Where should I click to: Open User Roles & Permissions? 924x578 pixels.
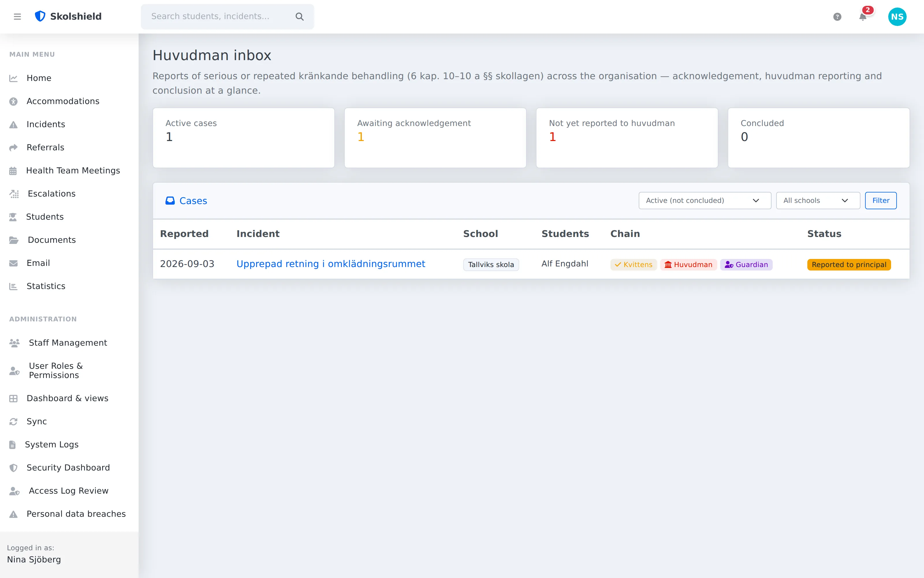pos(69,370)
